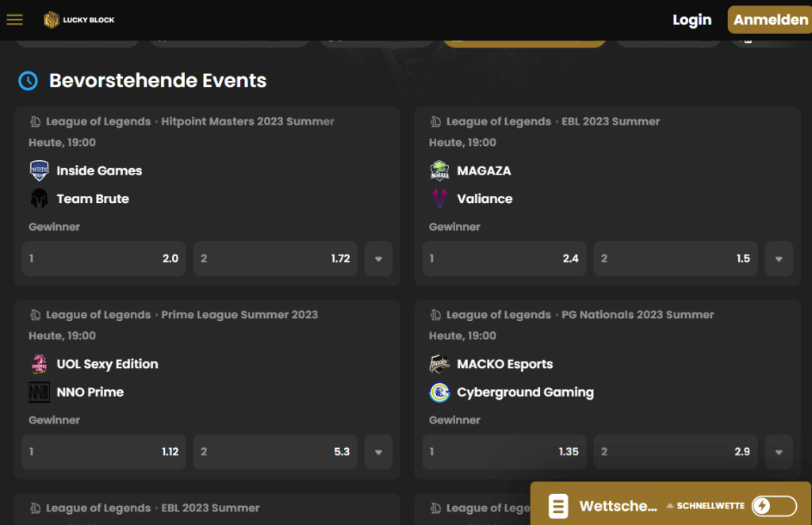Image resolution: width=812 pixels, height=525 pixels.
Task: Click the MAGAZA team logo
Action: coord(439,171)
